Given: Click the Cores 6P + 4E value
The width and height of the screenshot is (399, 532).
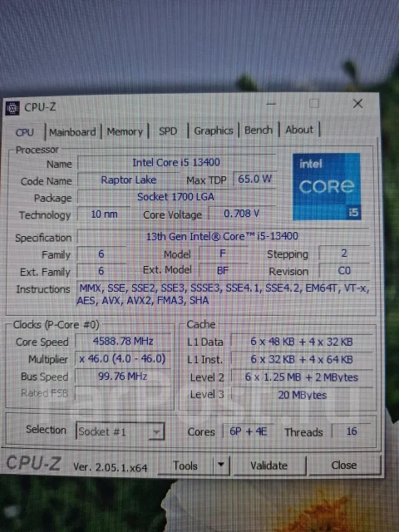Looking at the screenshot, I should pyautogui.click(x=249, y=431).
